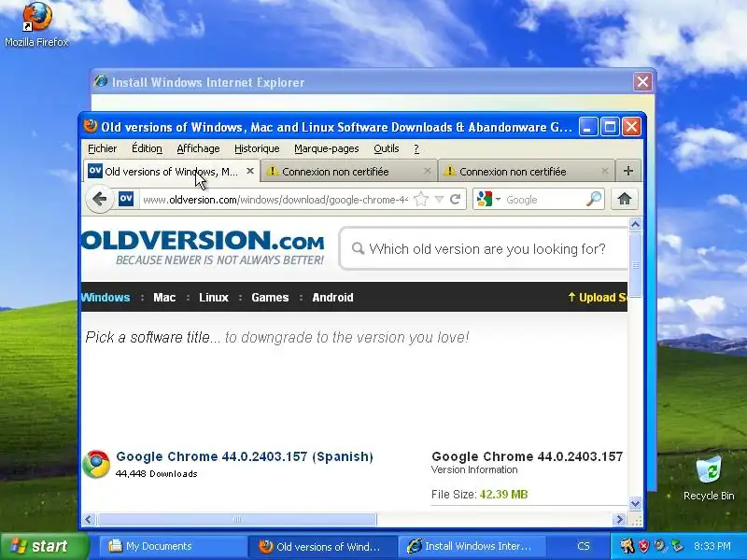Select Android in site navigation

pyautogui.click(x=332, y=297)
